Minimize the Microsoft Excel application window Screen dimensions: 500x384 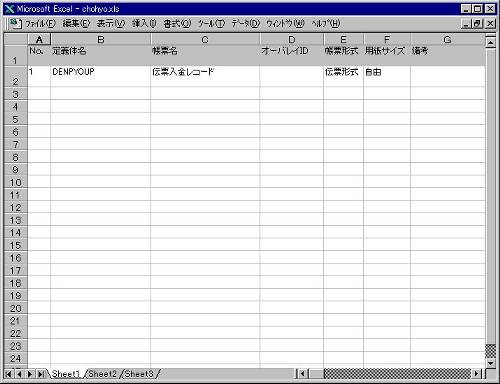pyautogui.click(x=466, y=9)
